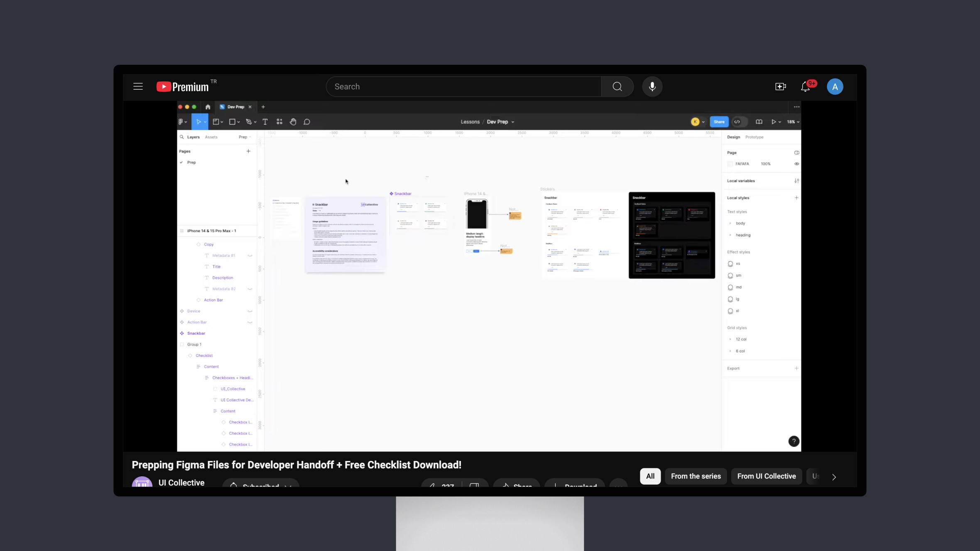This screenshot has height=551, width=980.
Task: Open a new Figma tab with plus
Action: coord(263,107)
